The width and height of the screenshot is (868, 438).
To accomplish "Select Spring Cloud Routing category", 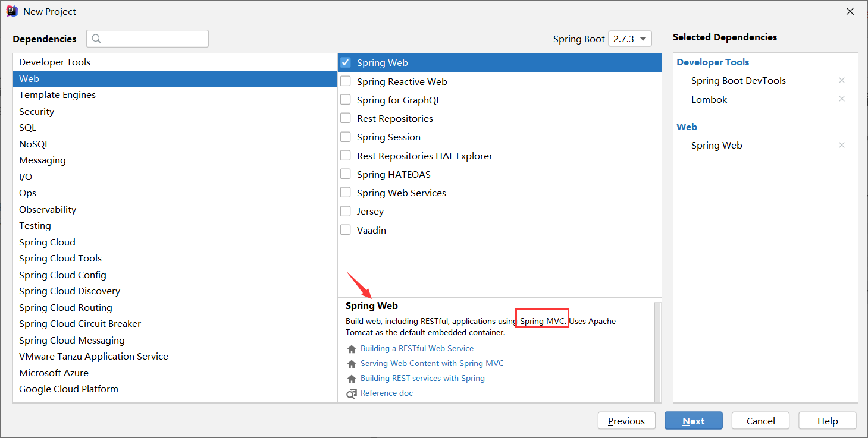I will tap(175, 307).
